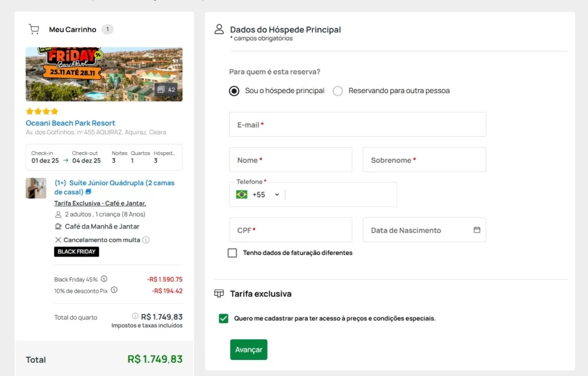Select 'Reservando para outra pessoa' radio option
This screenshot has width=588, height=376.
pyautogui.click(x=338, y=91)
